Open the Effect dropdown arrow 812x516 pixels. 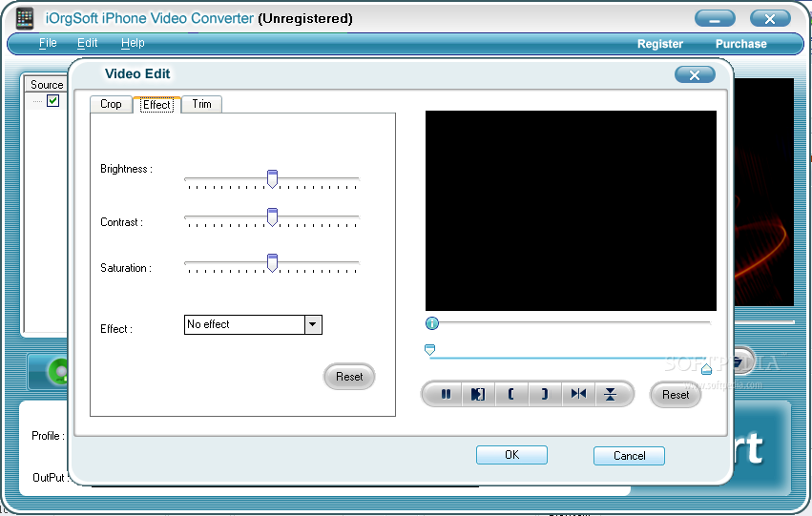coord(313,324)
